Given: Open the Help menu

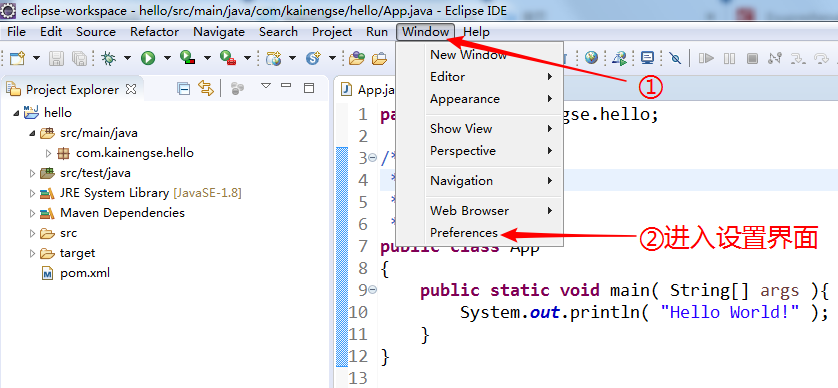Looking at the screenshot, I should (x=476, y=32).
